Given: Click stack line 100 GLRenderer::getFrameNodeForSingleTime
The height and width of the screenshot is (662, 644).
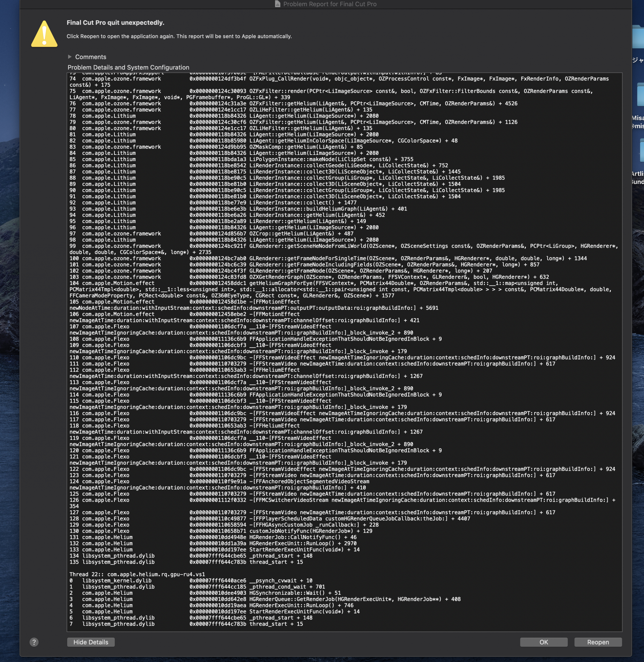Looking at the screenshot, I should coord(328,258).
